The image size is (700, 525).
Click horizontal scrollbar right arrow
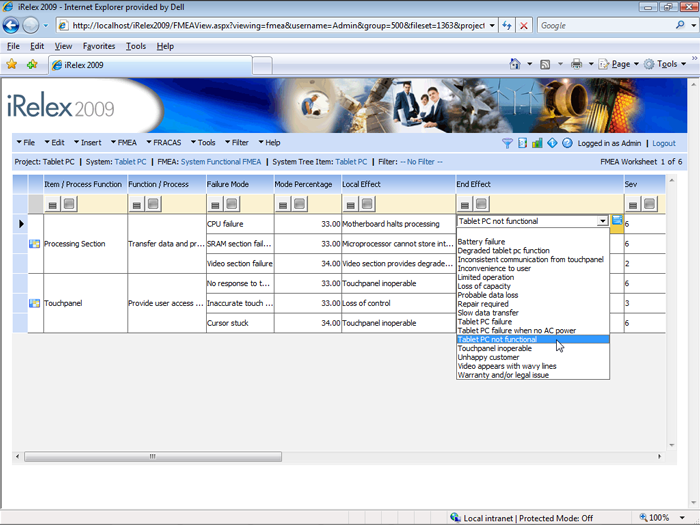coord(659,456)
